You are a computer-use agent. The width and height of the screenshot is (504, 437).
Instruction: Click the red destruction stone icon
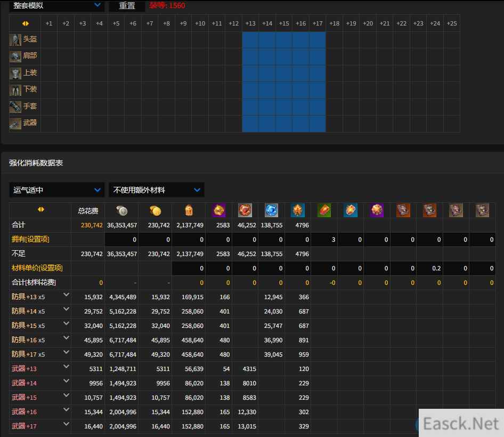click(x=245, y=210)
